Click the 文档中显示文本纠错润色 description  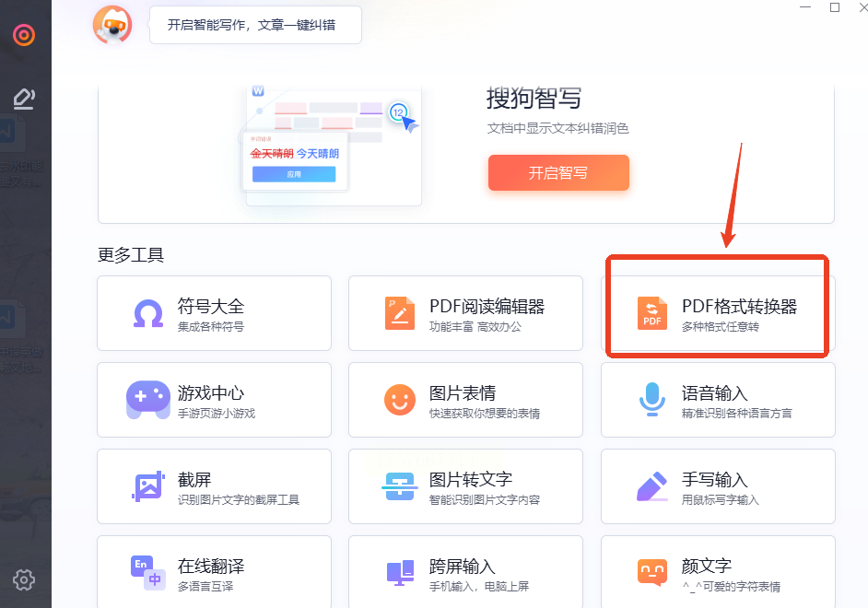tap(558, 128)
